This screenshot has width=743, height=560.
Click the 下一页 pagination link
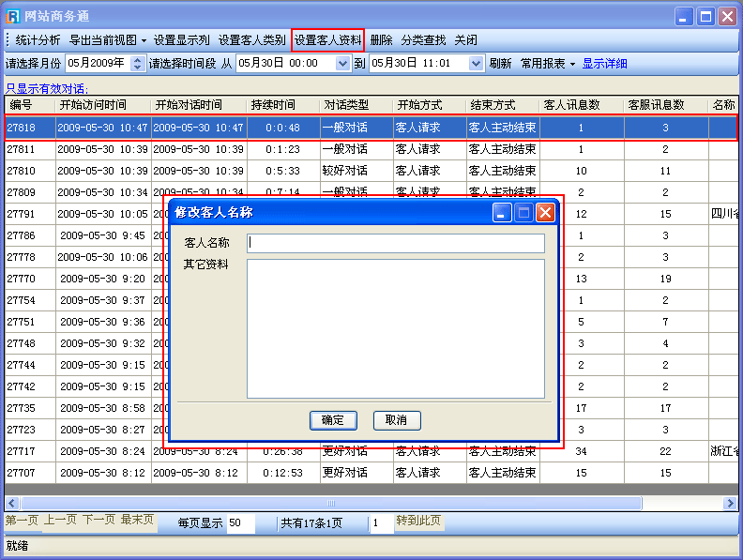(99, 520)
